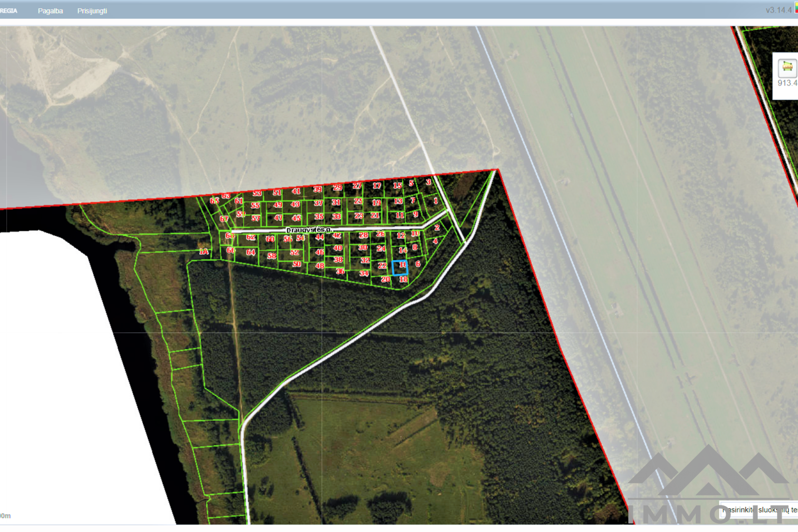Click the REGIA logo in header
Viewport: 798px width, 532px height.
(9, 11)
